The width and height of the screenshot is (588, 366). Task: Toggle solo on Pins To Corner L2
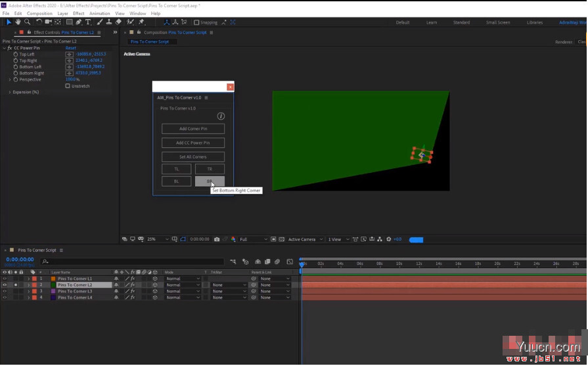click(16, 285)
